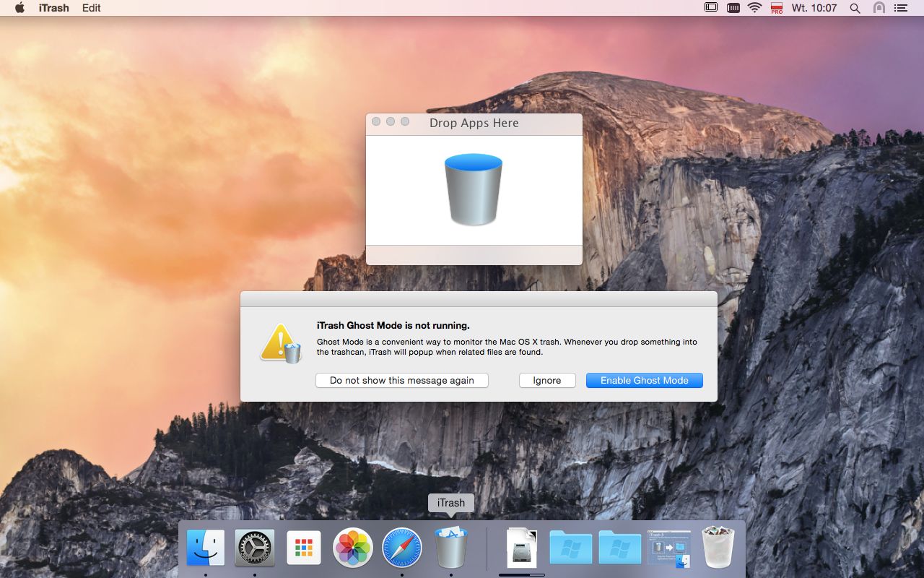Viewport: 924px width, 578px height.
Task: Click the display mirroring menu bar icon
Action: (x=711, y=8)
